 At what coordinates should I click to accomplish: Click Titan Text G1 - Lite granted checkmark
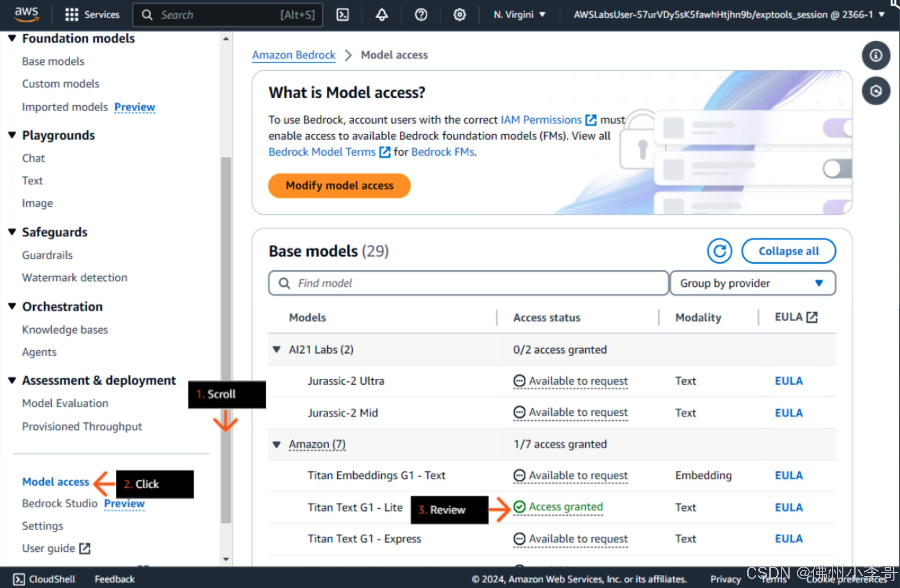tap(519, 507)
